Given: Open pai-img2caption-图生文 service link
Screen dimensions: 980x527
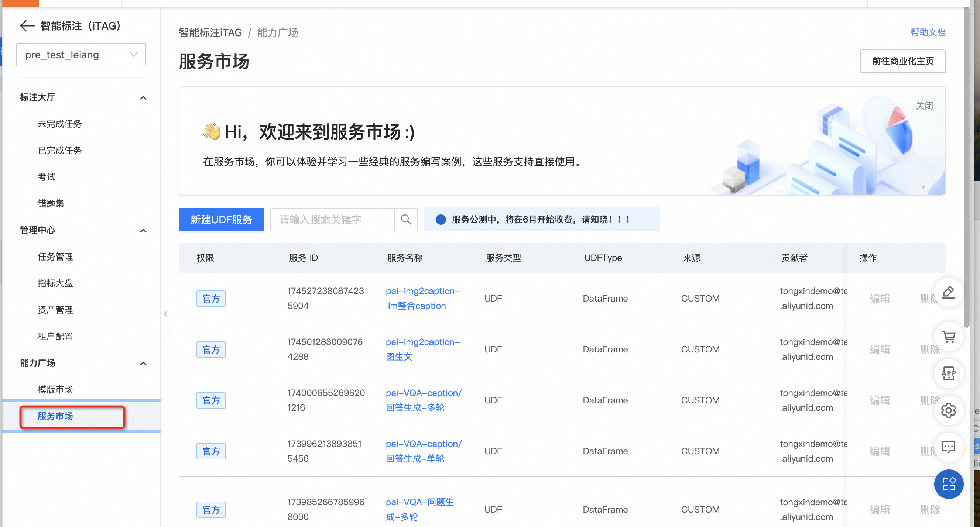Looking at the screenshot, I should click(423, 349).
